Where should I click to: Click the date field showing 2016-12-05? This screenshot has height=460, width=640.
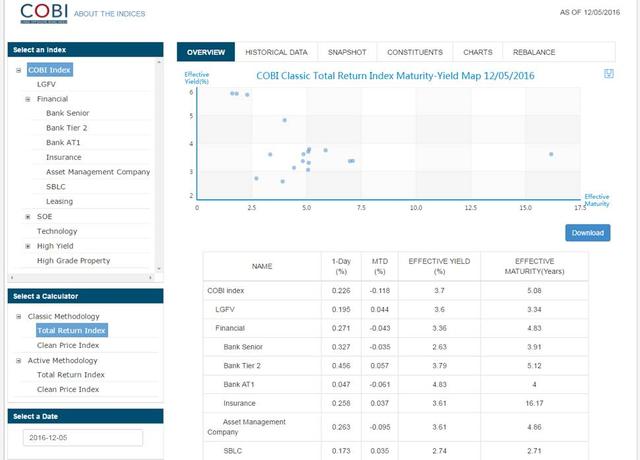(x=83, y=438)
